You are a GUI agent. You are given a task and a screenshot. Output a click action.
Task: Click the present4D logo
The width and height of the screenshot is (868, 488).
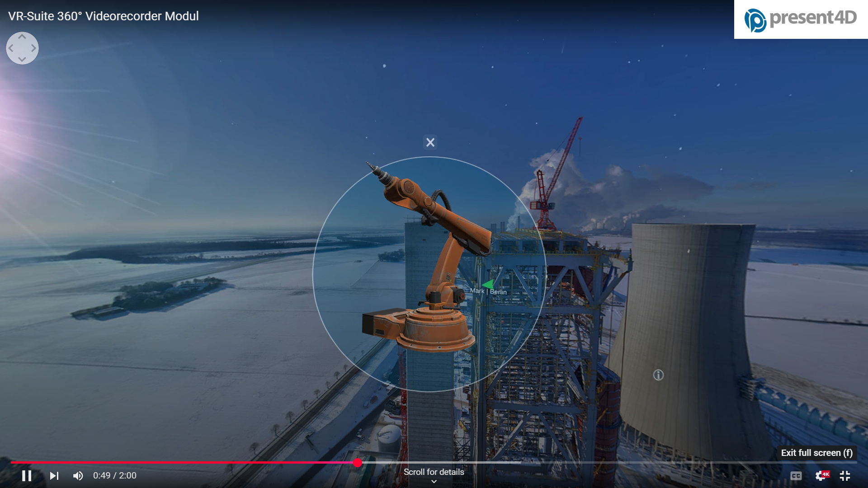point(801,19)
